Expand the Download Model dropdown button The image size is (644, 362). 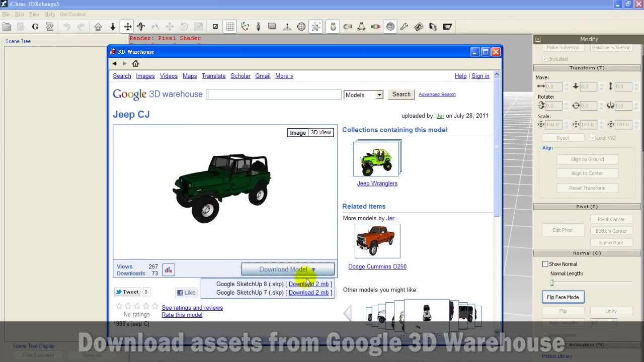tap(287, 269)
